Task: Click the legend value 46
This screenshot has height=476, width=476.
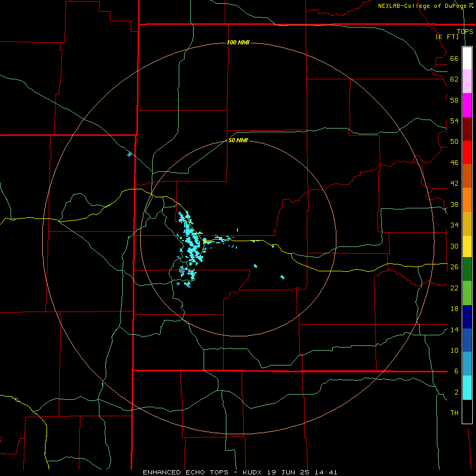Action: [454, 163]
